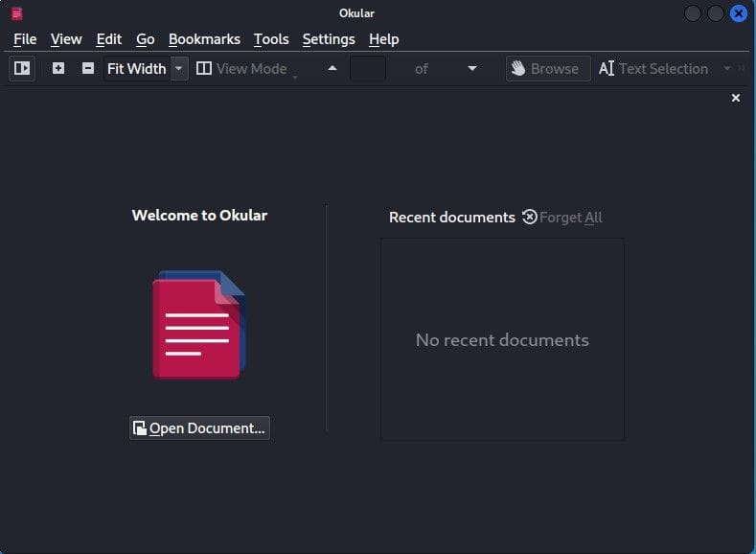The image size is (756, 554).
Task: Open the Bookmarks menu
Action: [x=204, y=39]
